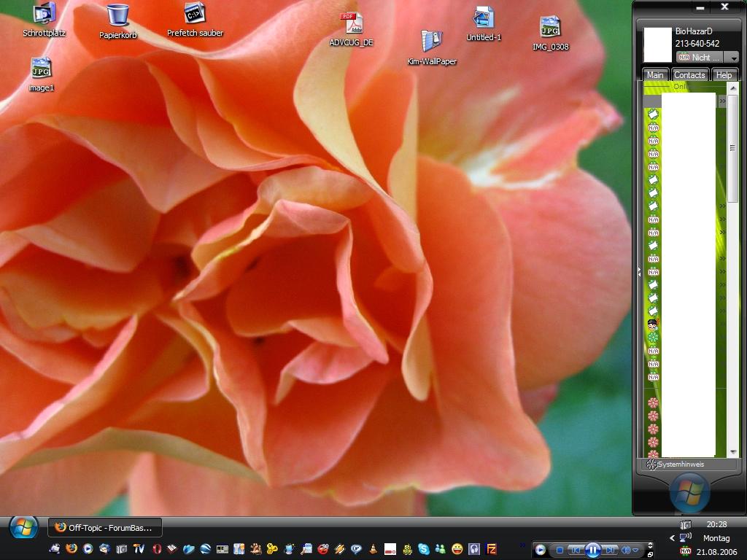This screenshot has height=560, width=747.
Task: Mute the media player toolbar volume
Action: [x=626, y=550]
